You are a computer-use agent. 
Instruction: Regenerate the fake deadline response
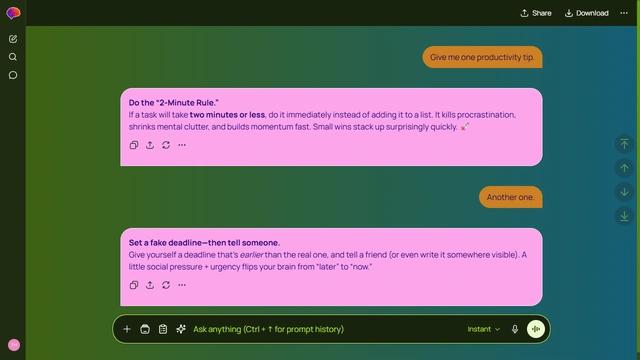166,285
